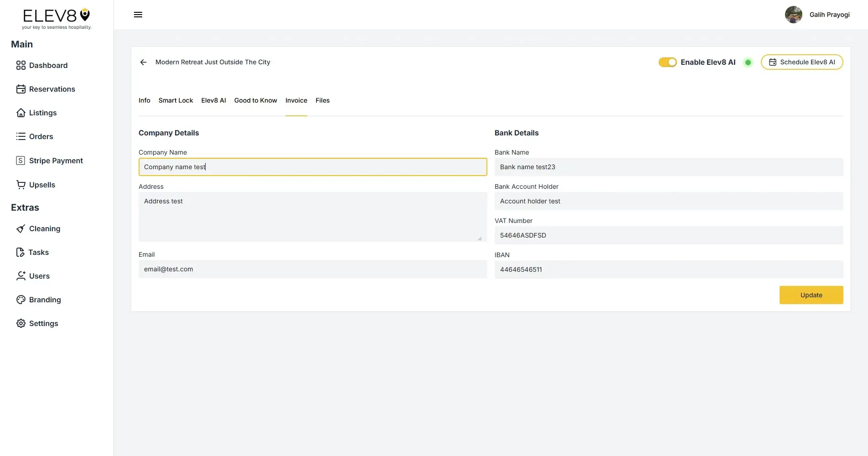
Task: Click the back arrow next to Modern Retreat
Action: tap(143, 62)
